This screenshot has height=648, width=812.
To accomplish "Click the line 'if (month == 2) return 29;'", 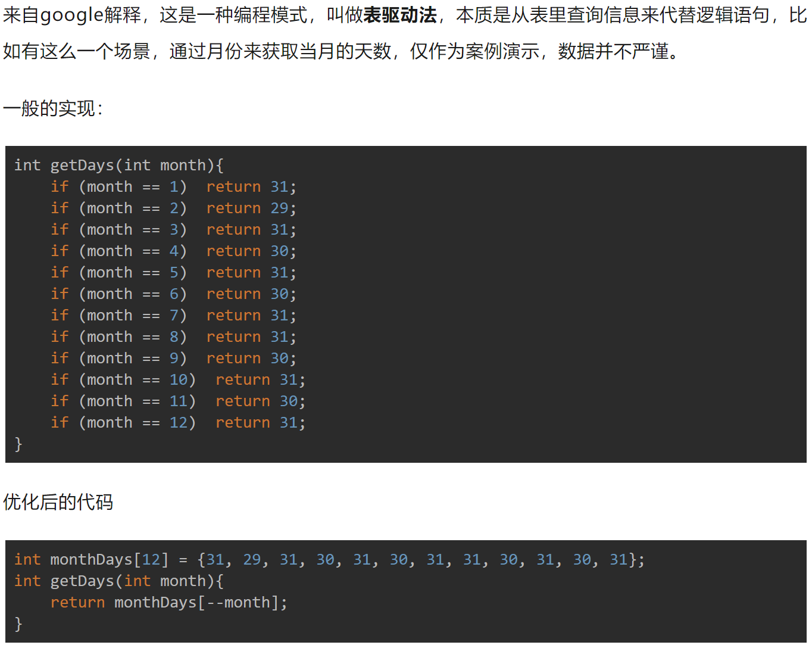I will pos(173,208).
